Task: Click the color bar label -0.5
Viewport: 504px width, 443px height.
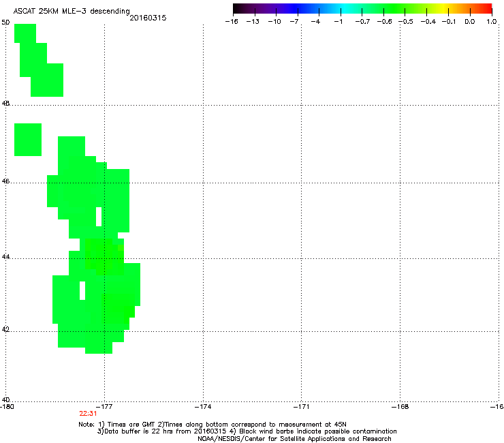Action: pyautogui.click(x=406, y=22)
